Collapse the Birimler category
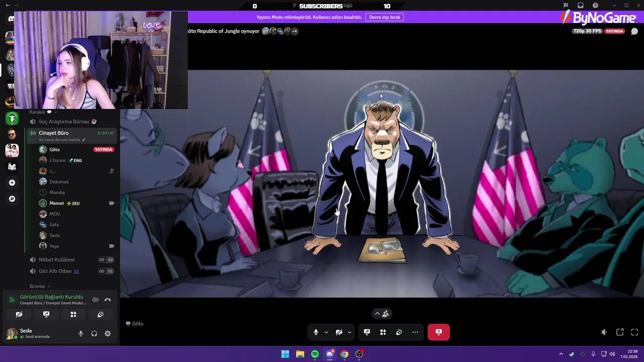Screen dimensions: 644x362 [x=40, y=286]
